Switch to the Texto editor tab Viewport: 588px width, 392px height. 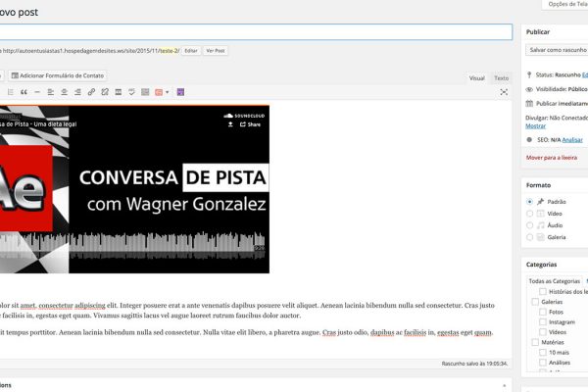pyautogui.click(x=501, y=77)
